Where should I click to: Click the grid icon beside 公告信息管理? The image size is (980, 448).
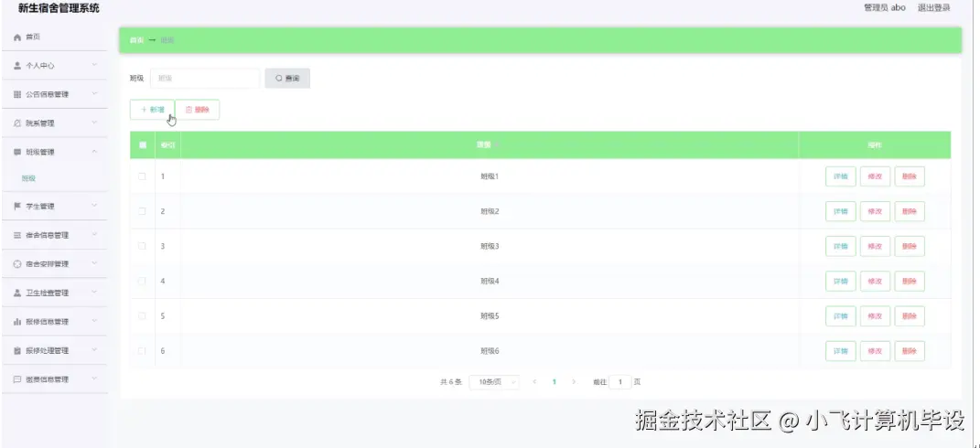pyautogui.click(x=17, y=94)
